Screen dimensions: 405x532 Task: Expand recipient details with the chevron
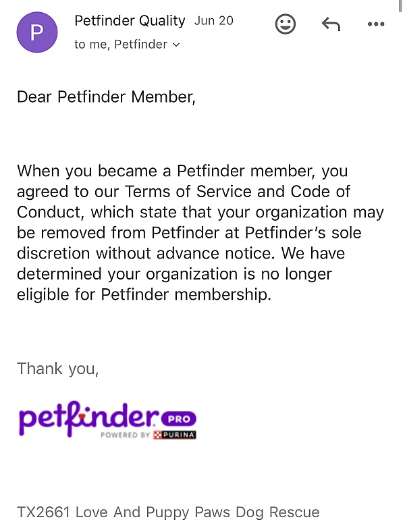(x=176, y=45)
